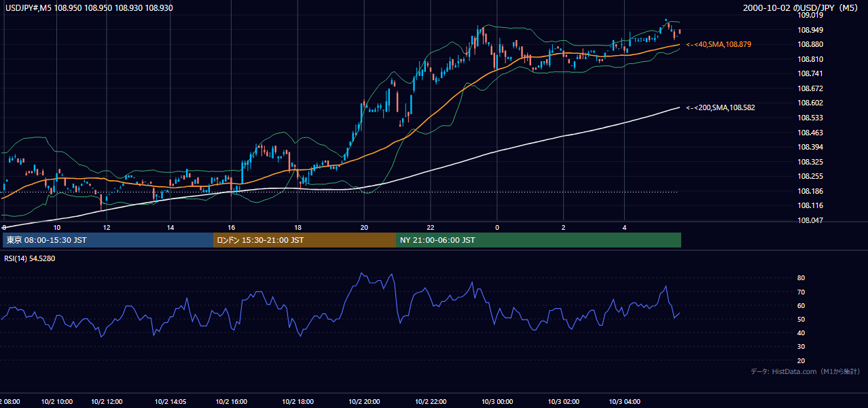Click the 10/3 04:00 date label

tap(624, 402)
